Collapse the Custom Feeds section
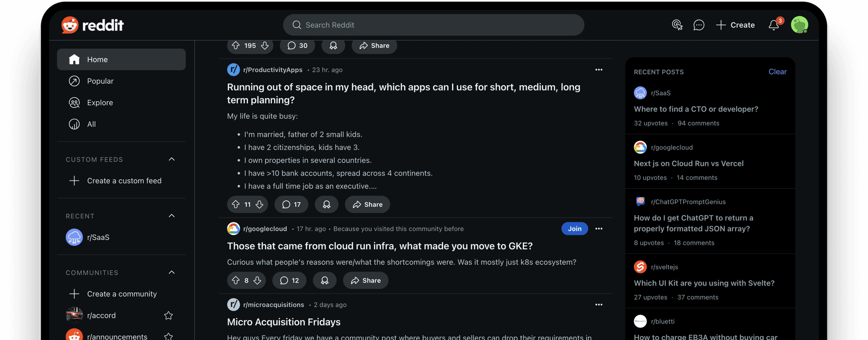 (171, 159)
